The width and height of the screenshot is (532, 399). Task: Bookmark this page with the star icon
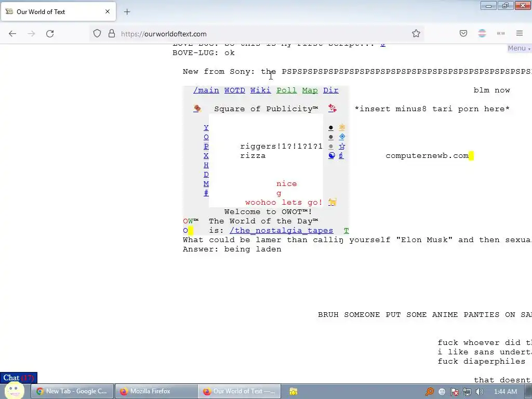pyautogui.click(x=416, y=34)
